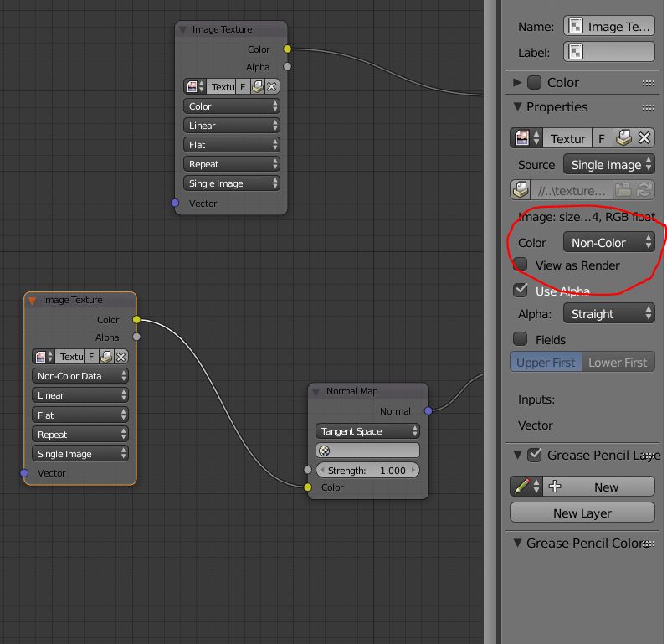Click Alpha output socket of lower Image Texture

(136, 337)
